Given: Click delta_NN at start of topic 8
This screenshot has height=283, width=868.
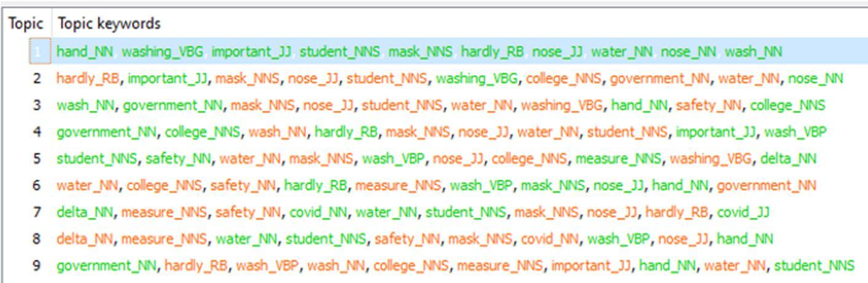Looking at the screenshot, I should (85, 239).
